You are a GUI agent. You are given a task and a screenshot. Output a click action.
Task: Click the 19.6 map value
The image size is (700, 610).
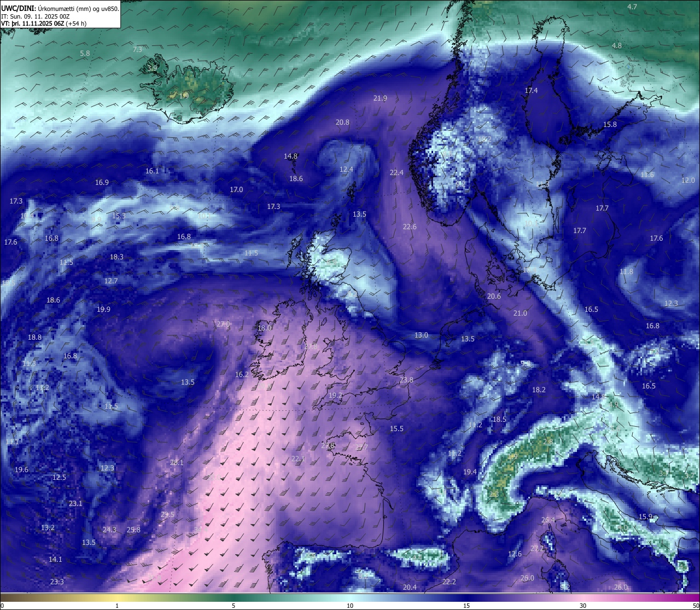tap(21, 470)
